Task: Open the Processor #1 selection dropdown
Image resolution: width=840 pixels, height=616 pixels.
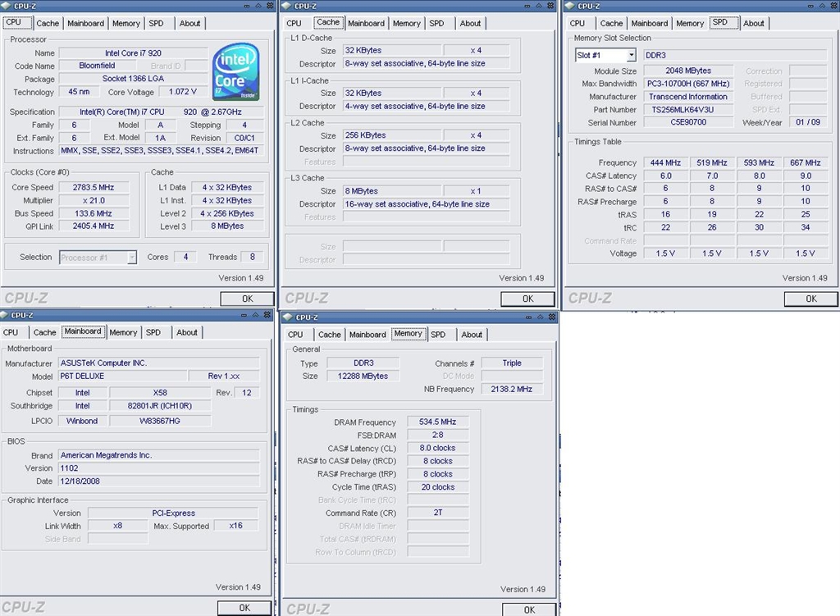Action: point(132,258)
